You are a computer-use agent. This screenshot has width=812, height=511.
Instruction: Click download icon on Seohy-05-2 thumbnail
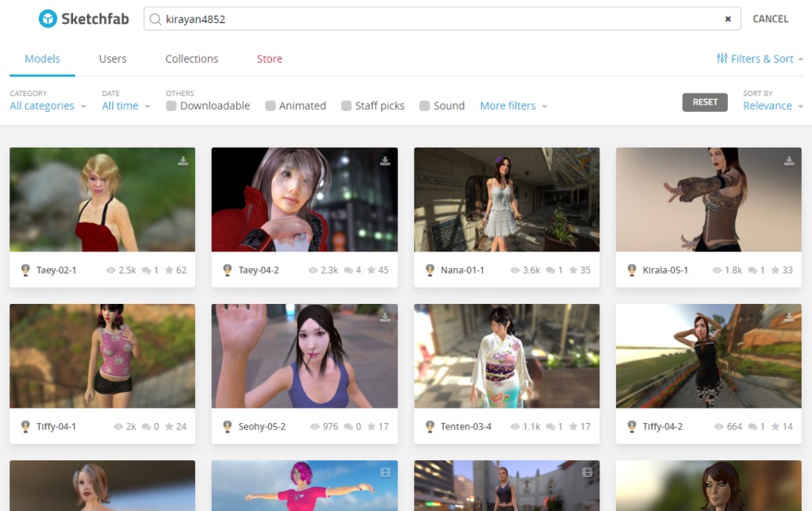pyautogui.click(x=385, y=317)
